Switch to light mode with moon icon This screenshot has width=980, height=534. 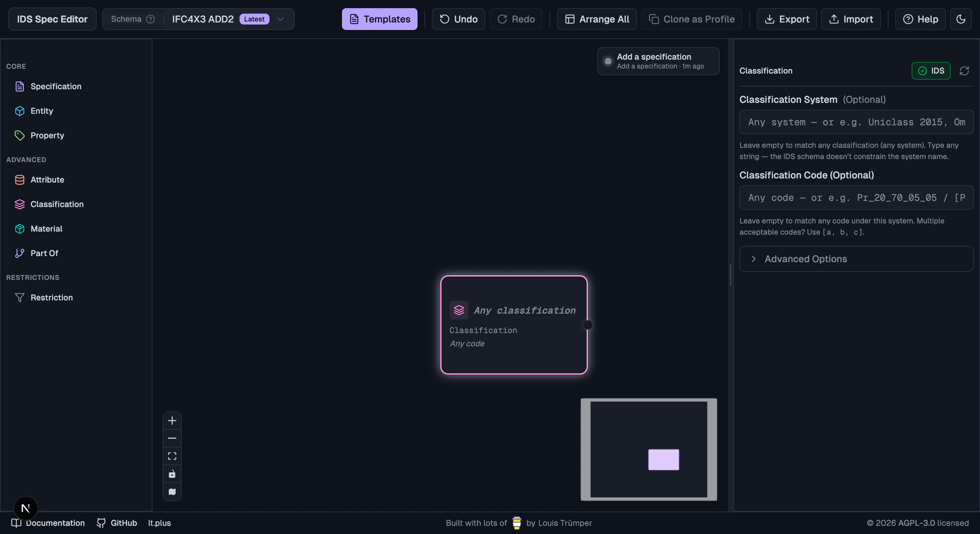[961, 19]
